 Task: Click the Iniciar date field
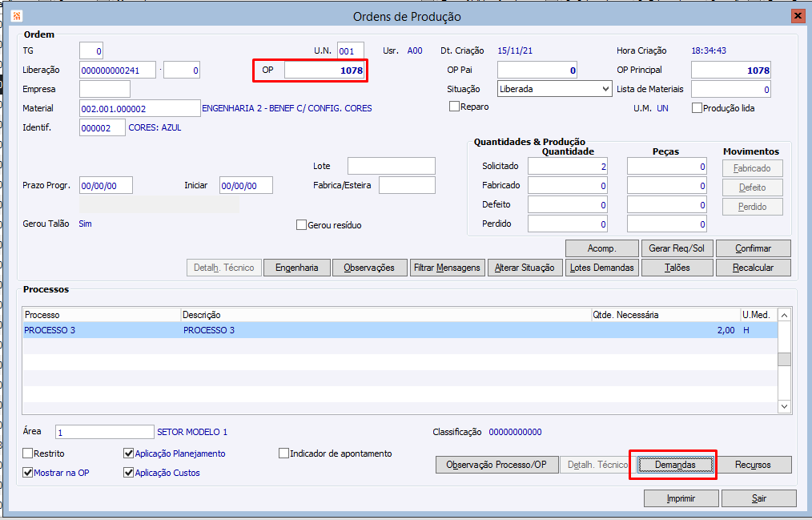(246, 185)
